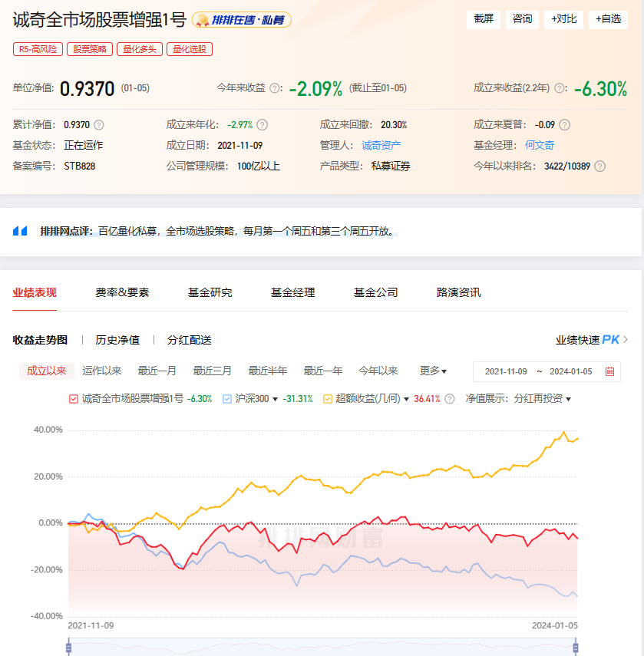Select the 运作以来 period filter
Viewport: 644px width, 656px height.
101,371
